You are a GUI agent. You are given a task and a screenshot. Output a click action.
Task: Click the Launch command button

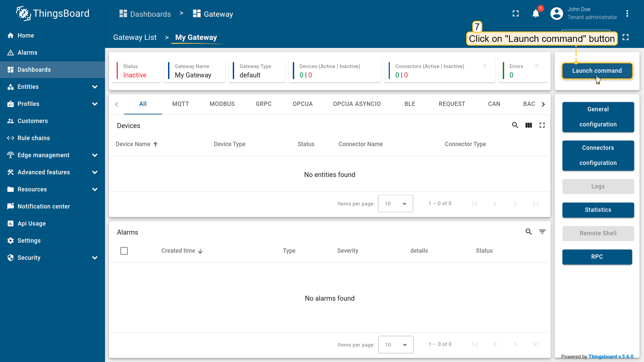click(597, 71)
